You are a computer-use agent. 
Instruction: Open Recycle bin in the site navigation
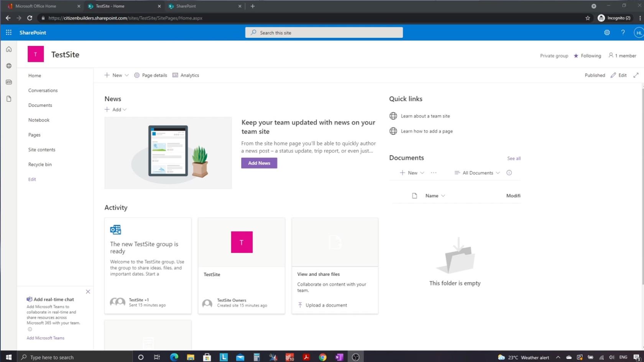point(40,165)
